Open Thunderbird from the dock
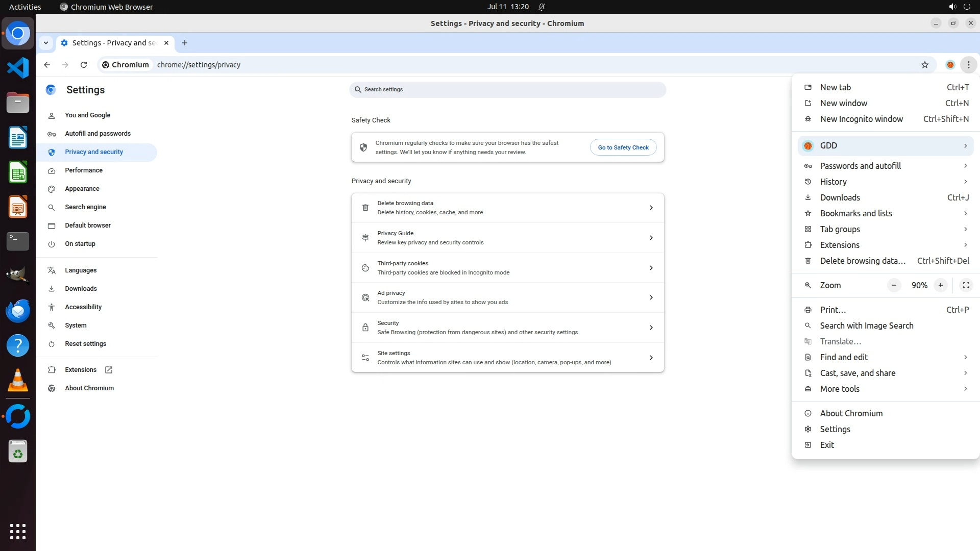Viewport: 980px width, 551px height. [x=18, y=311]
